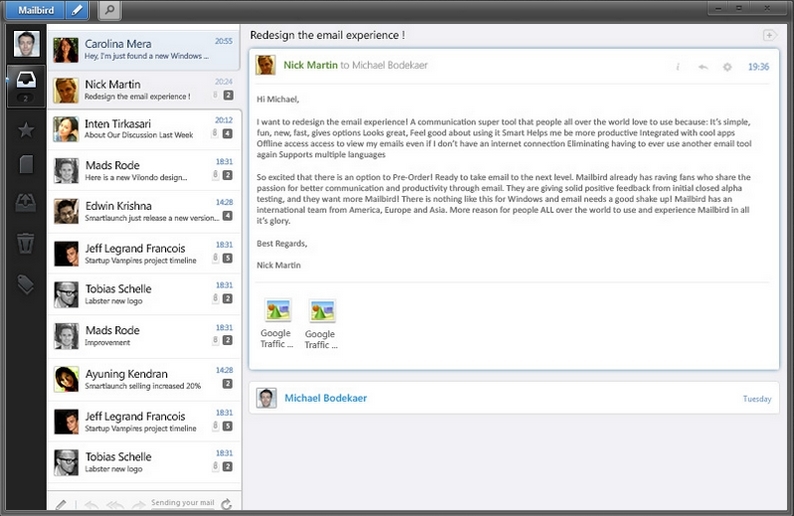Reply using arrow icon in message header
Screen dimensions: 794x516
pos(703,67)
